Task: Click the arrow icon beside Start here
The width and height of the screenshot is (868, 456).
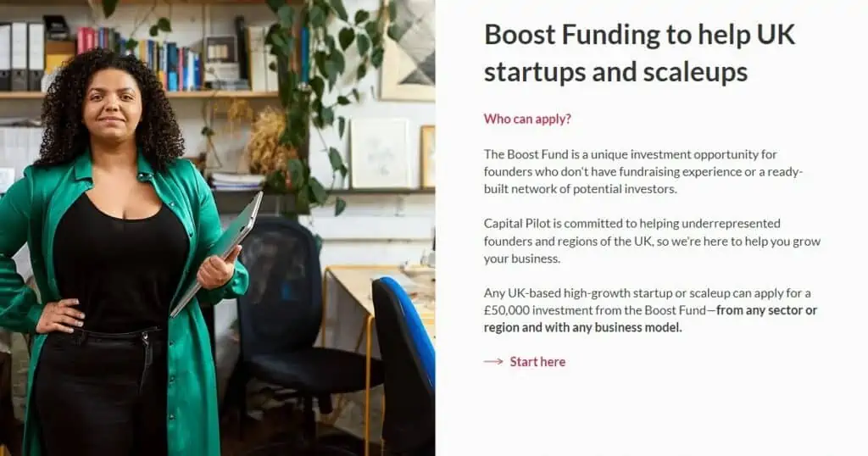Action: coord(493,361)
